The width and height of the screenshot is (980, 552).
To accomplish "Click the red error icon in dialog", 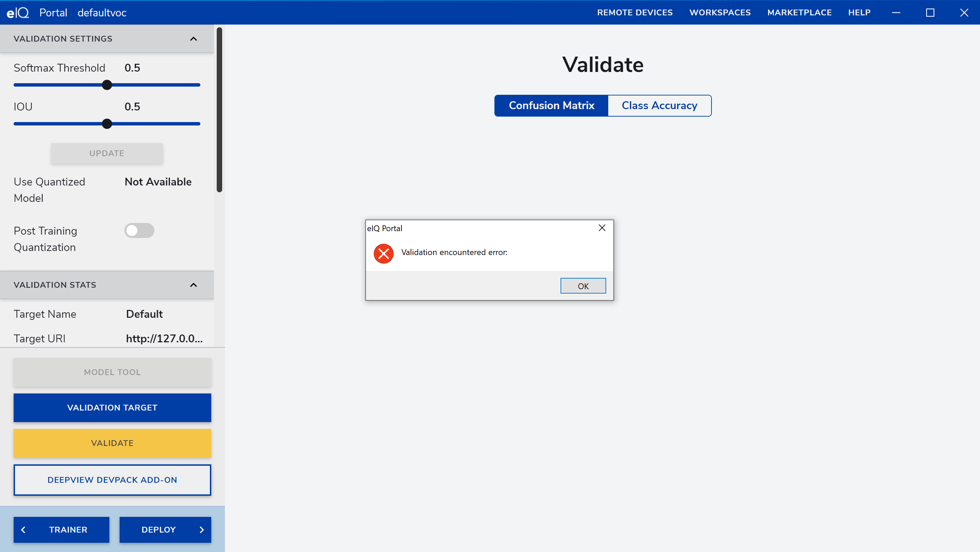I will coord(383,253).
